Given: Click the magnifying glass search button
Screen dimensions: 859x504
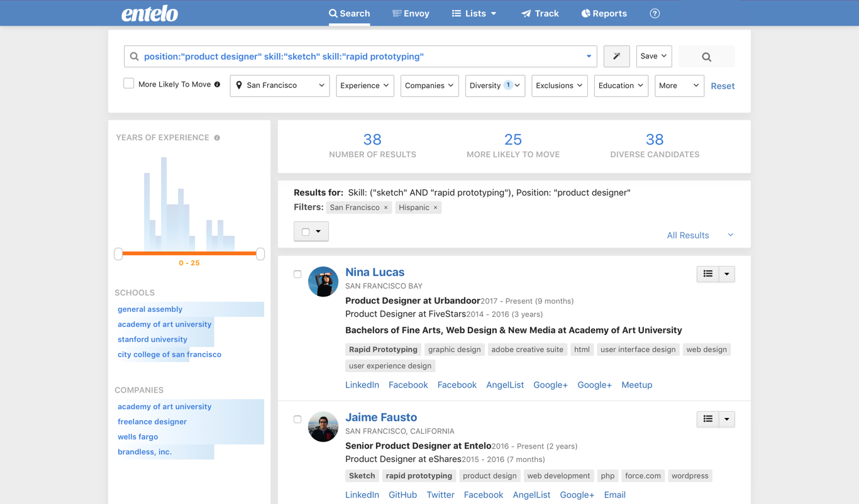Looking at the screenshot, I should [x=706, y=57].
